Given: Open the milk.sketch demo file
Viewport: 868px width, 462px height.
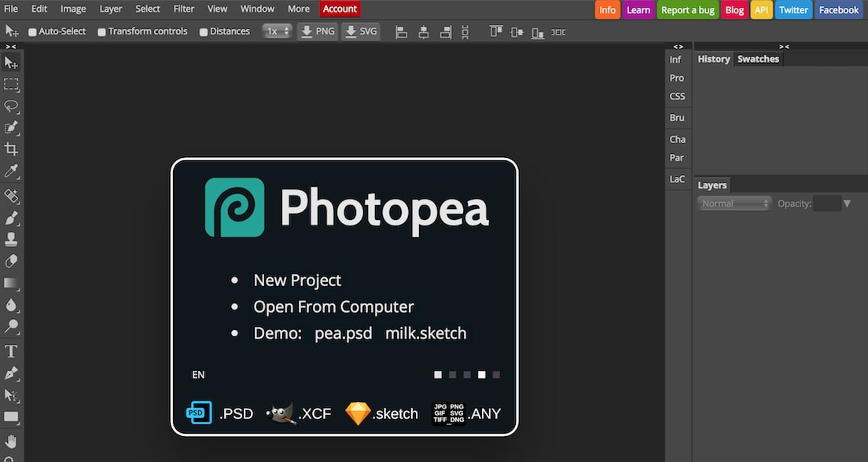Looking at the screenshot, I should click(425, 333).
